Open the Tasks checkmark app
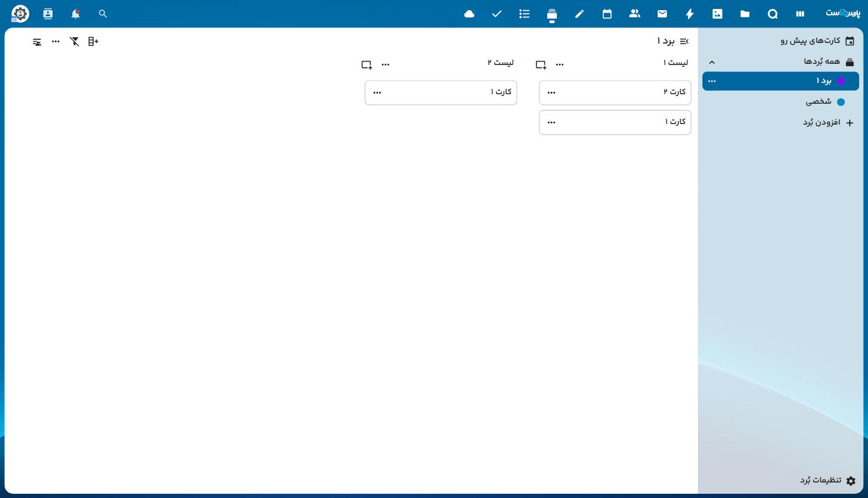Viewport: 868px width, 498px height. pyautogui.click(x=497, y=14)
